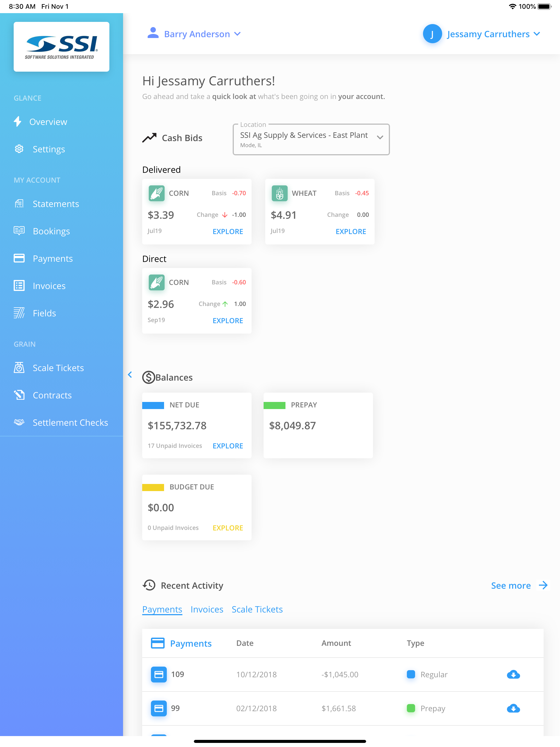Screen dimensions: 560x747
Task: Click the battery indicator in status bar
Action: (544, 6)
